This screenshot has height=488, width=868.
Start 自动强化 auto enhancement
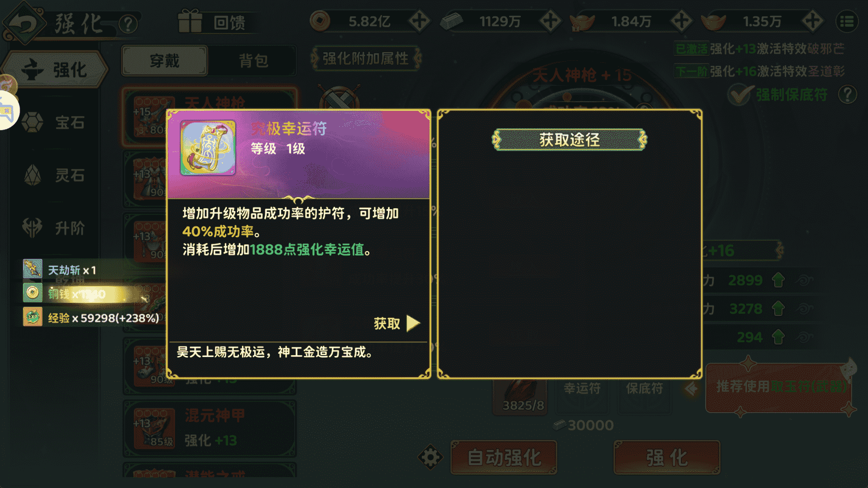(504, 457)
